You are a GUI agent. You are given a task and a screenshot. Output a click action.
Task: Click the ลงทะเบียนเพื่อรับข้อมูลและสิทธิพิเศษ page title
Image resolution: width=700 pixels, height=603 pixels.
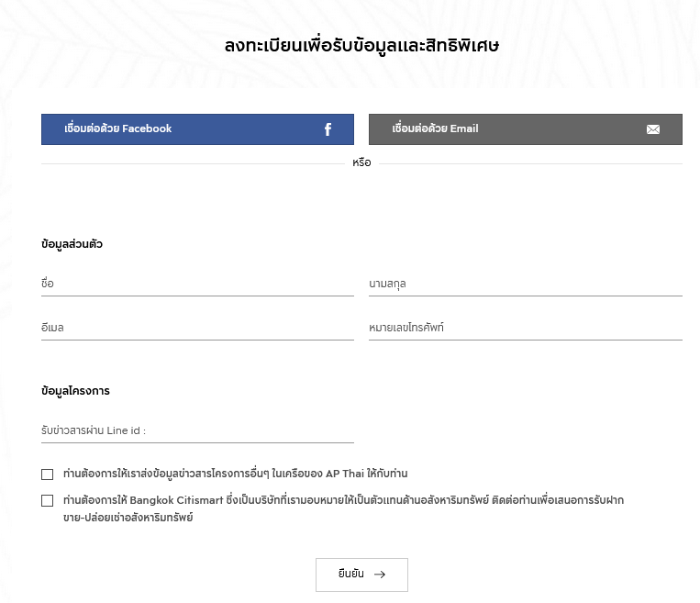(x=361, y=46)
